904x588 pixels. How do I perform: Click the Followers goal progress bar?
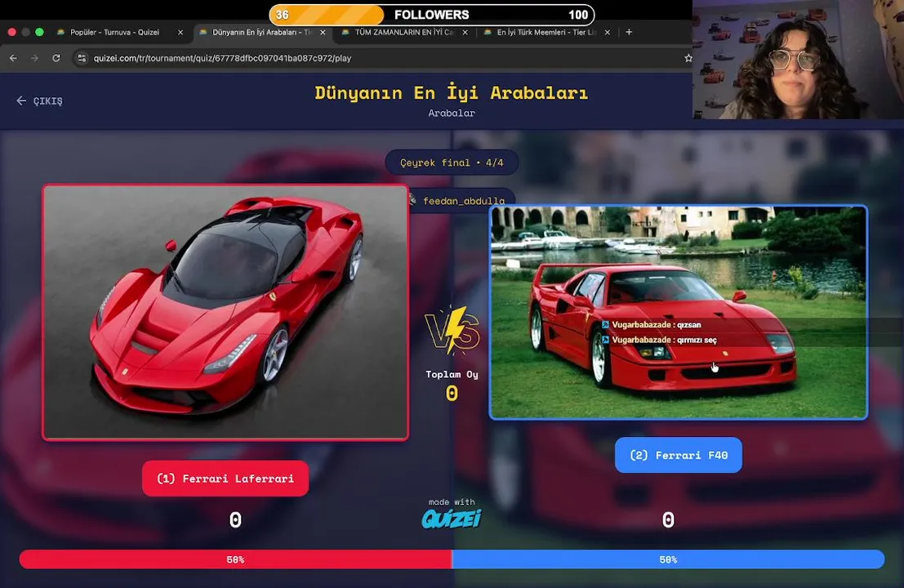(432, 15)
